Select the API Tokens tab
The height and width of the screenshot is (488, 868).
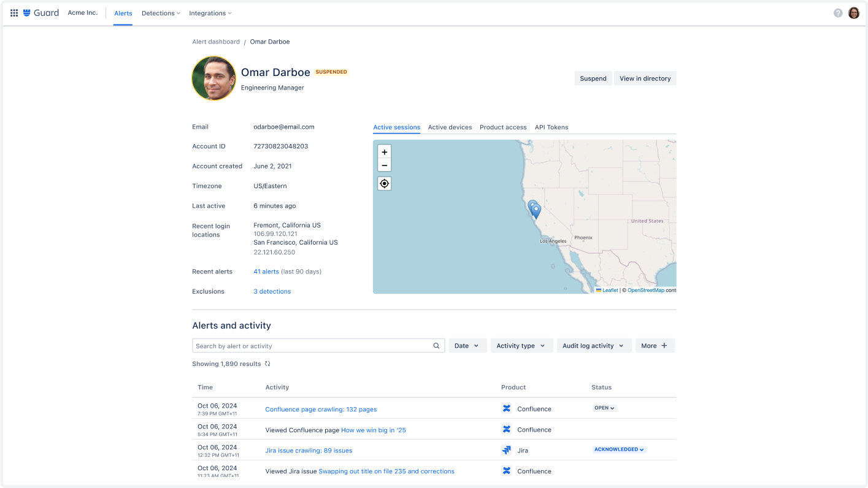click(x=550, y=127)
